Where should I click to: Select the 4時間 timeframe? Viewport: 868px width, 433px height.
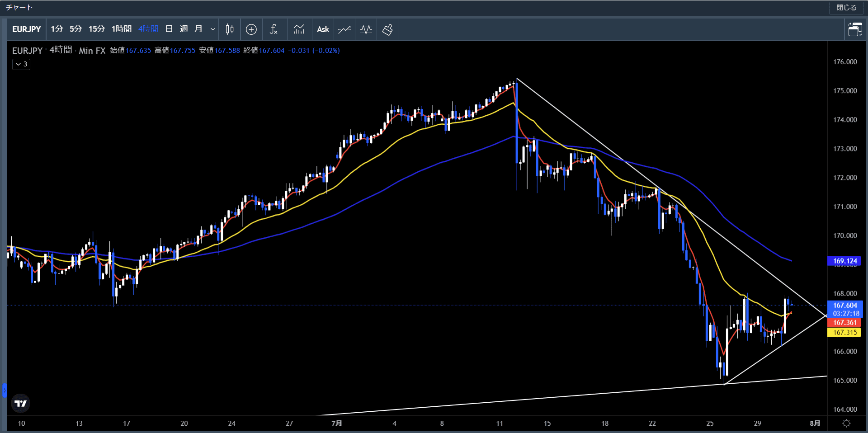(148, 29)
